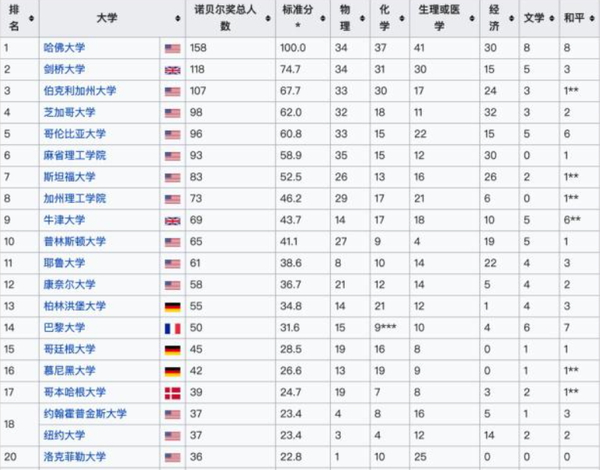
Task: Open the 哥本哈根大学 link
Action: [x=75, y=392]
